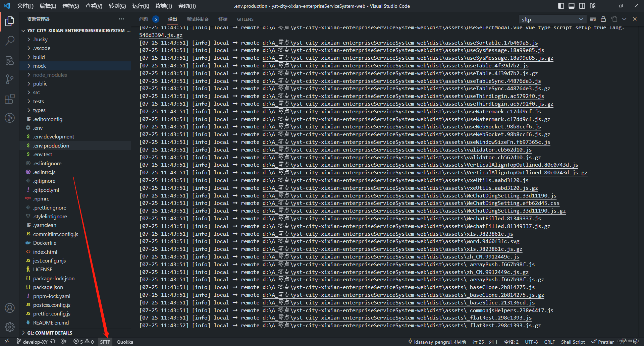Collapse the mock folder
Viewport: 644px width, 346px height.
coord(40,66)
